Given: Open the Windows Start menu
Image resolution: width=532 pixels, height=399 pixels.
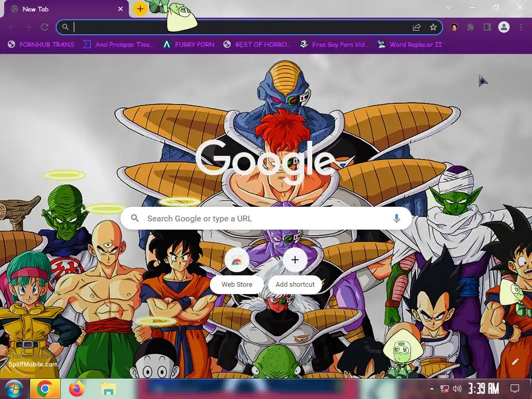Looking at the screenshot, I should (x=14, y=389).
